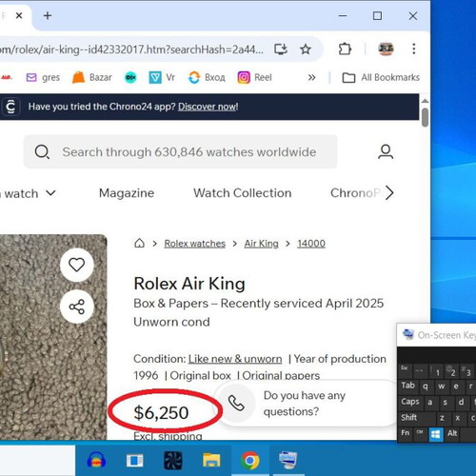The image size is (476, 476).
Task: Open the Rolex watches breadcrumb link
Action: [x=194, y=244]
